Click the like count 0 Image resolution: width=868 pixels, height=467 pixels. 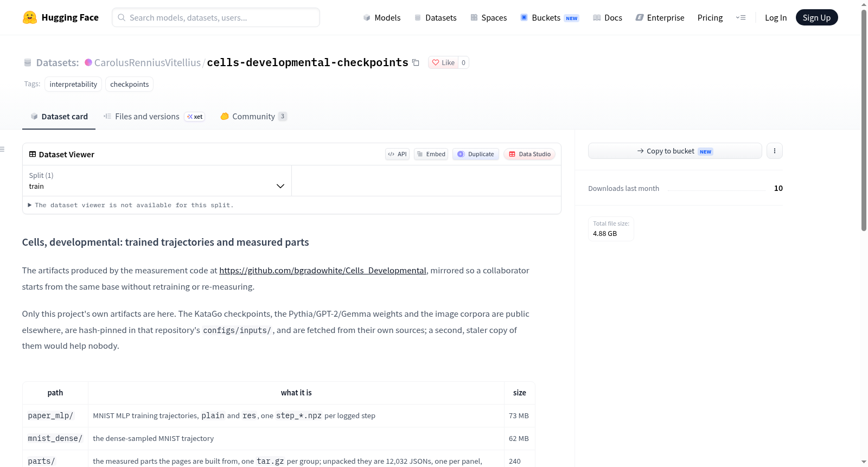[x=463, y=62]
